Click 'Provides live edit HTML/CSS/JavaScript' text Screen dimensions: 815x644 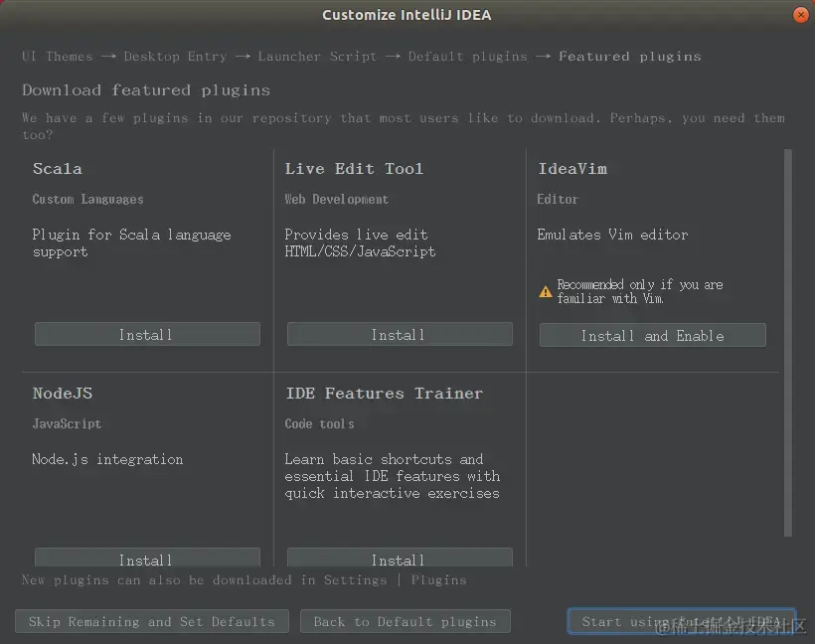[x=360, y=242]
